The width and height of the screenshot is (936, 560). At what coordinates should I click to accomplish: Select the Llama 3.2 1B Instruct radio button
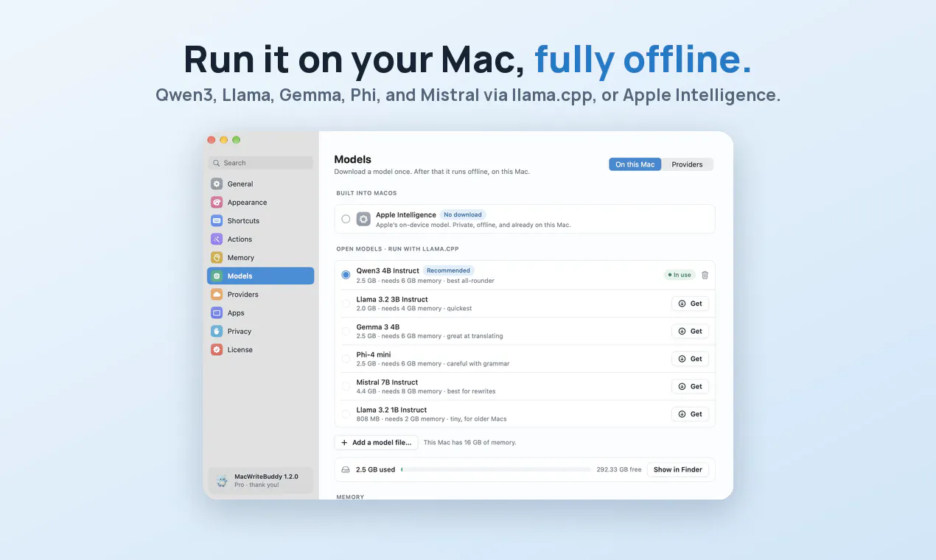(x=346, y=414)
